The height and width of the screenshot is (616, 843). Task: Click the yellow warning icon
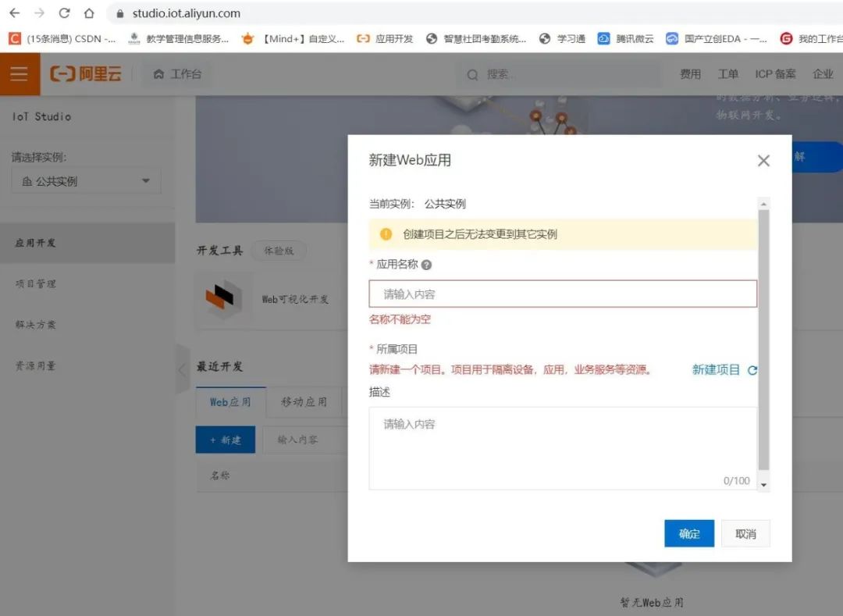[386, 233]
